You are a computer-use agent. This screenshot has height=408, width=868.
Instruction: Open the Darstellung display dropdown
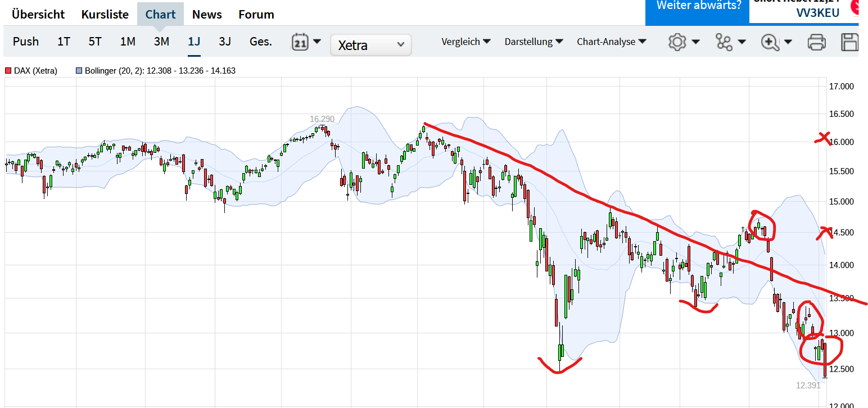coord(533,42)
